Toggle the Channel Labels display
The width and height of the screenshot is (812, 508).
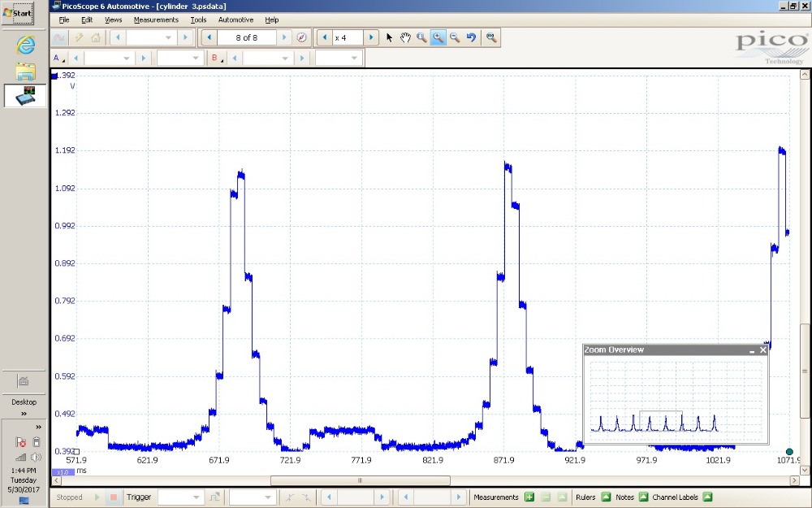coord(707,497)
